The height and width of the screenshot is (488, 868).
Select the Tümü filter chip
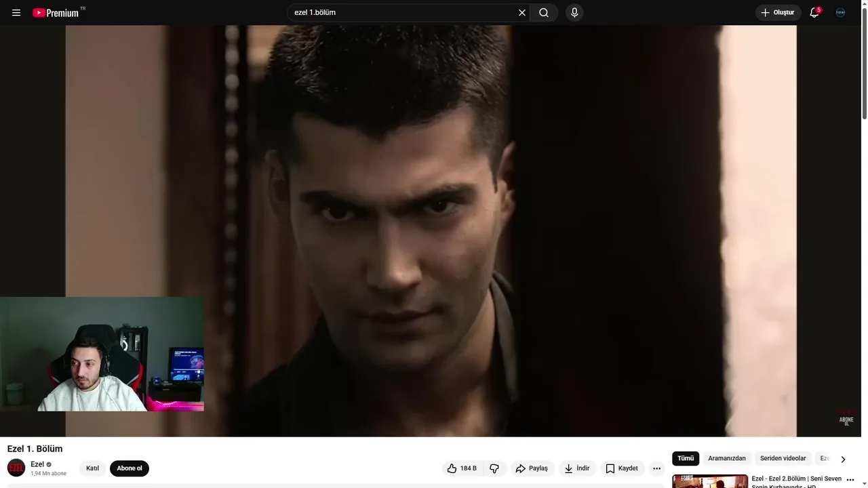tap(686, 458)
